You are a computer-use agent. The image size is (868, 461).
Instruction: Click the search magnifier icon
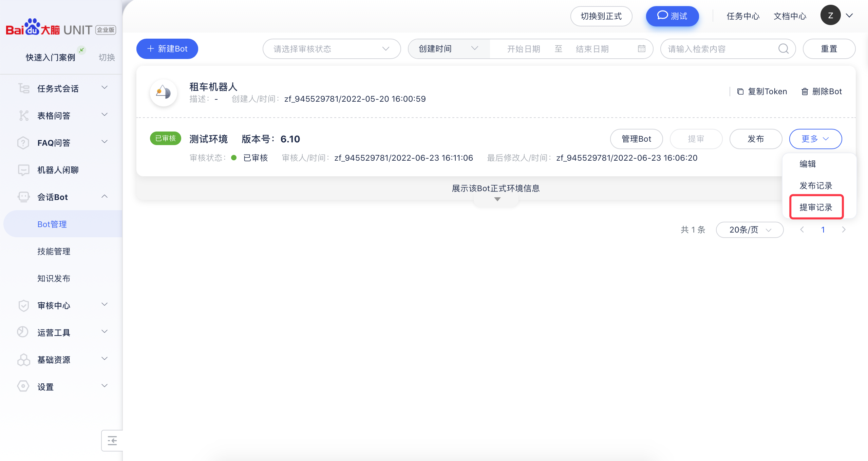[x=784, y=49]
